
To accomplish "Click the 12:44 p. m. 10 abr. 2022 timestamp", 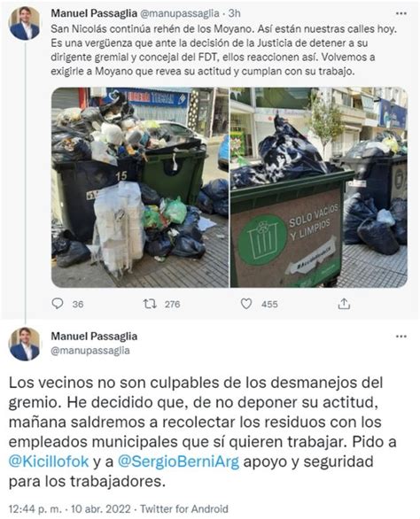I will 70,508.
